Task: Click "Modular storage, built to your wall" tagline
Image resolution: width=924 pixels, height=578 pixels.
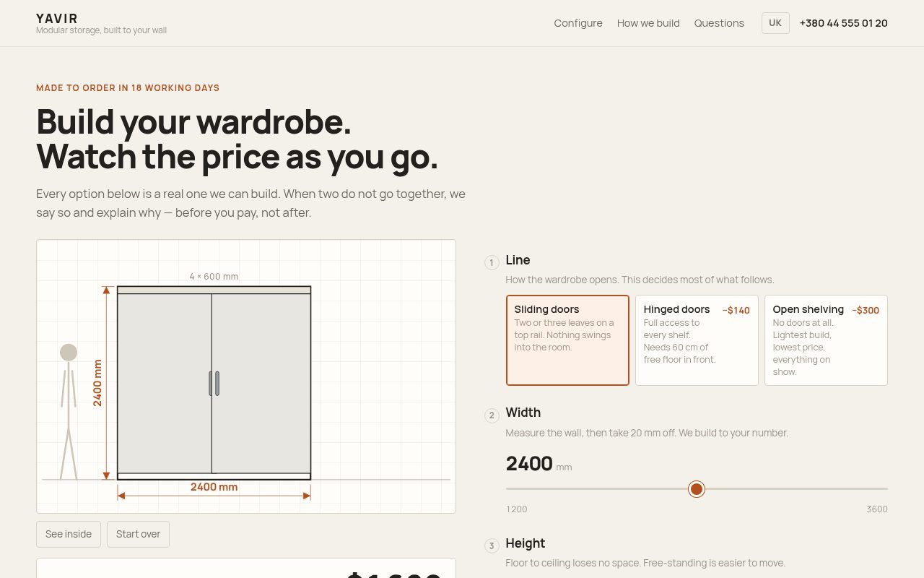Action: 101,30
